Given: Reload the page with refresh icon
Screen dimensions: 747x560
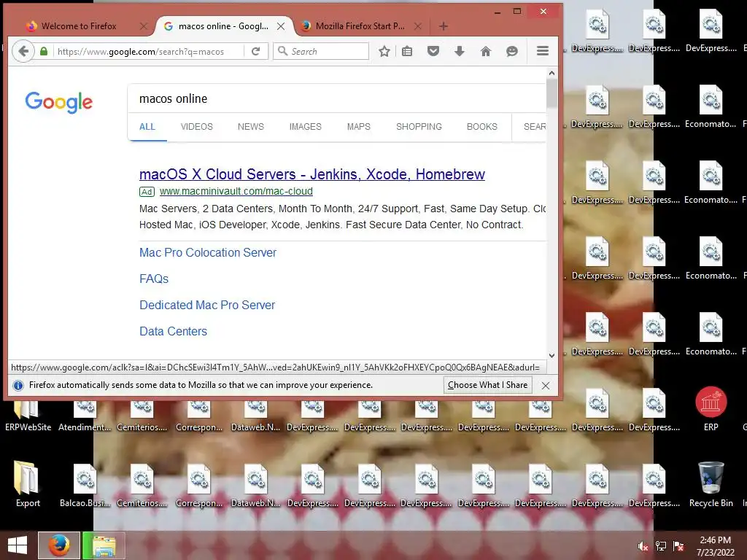Looking at the screenshot, I should 256,52.
